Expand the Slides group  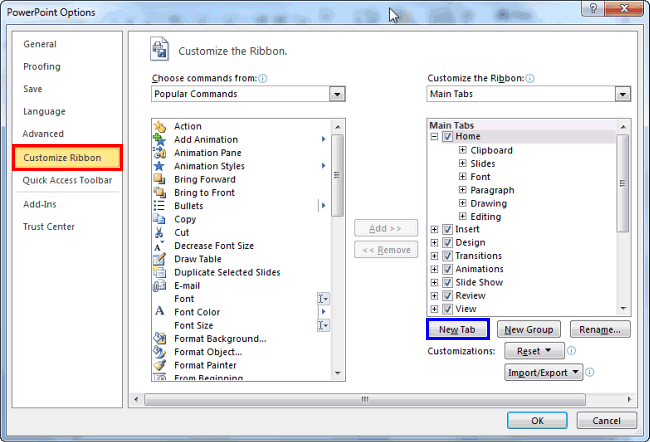tap(463, 163)
